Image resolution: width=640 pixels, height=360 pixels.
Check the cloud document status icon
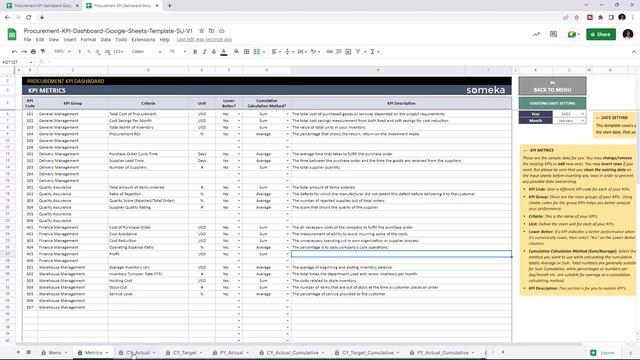pyautogui.click(x=222, y=31)
